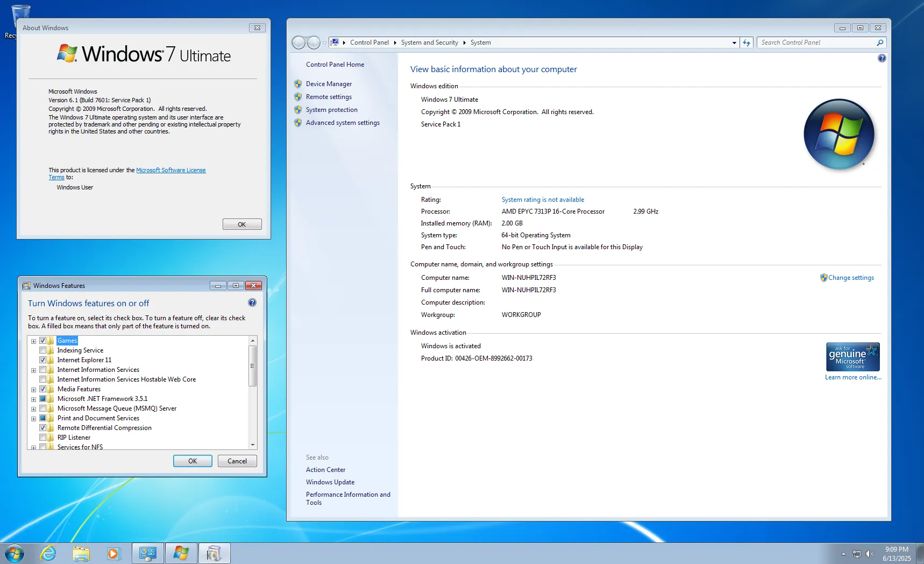Open Windows Explorer from the taskbar
The height and width of the screenshot is (564, 924).
coord(81,553)
